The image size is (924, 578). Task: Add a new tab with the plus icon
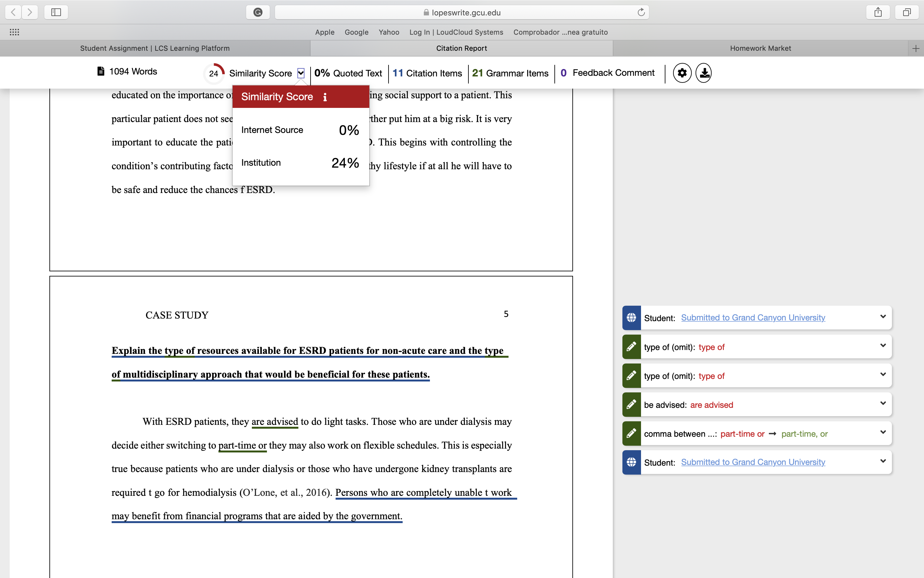pos(916,48)
